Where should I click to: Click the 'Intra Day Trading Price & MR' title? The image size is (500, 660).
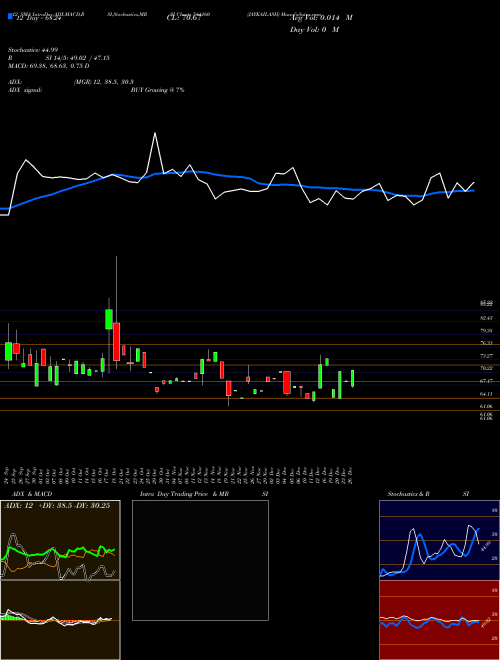(x=184, y=494)
